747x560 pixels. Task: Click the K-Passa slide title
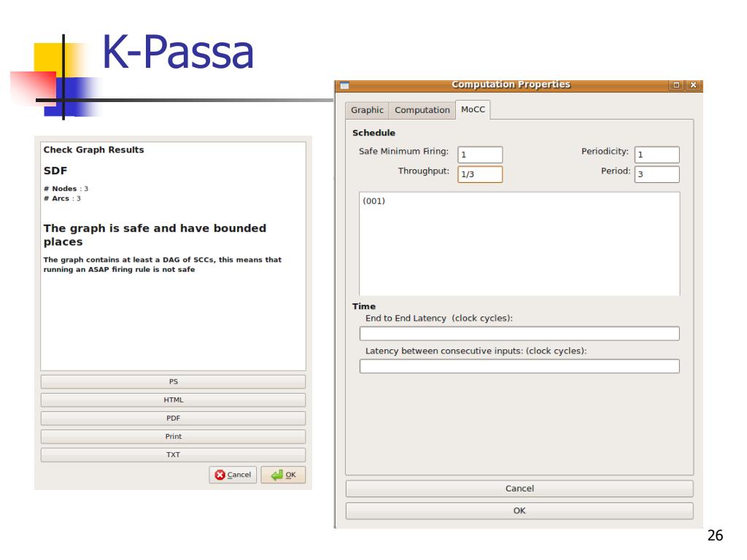click(178, 52)
